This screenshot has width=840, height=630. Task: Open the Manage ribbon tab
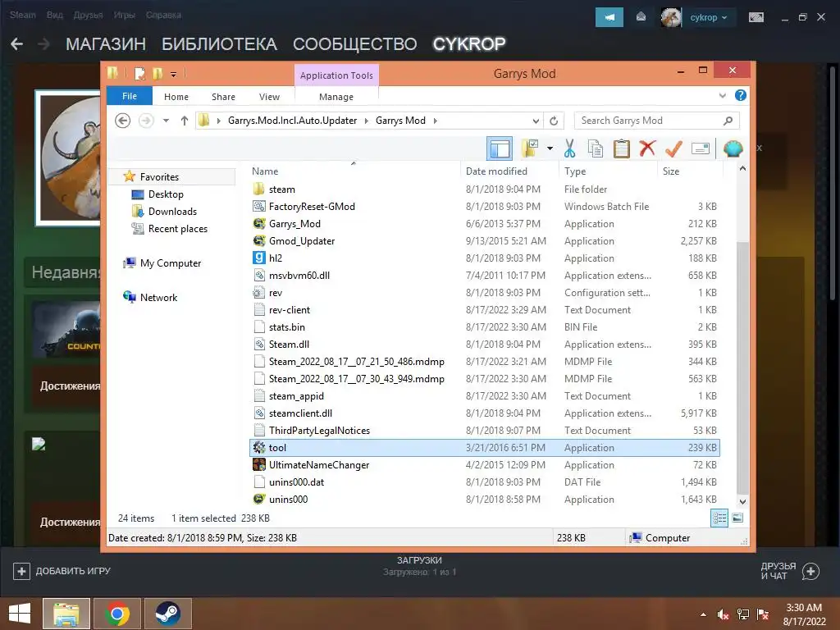(336, 97)
